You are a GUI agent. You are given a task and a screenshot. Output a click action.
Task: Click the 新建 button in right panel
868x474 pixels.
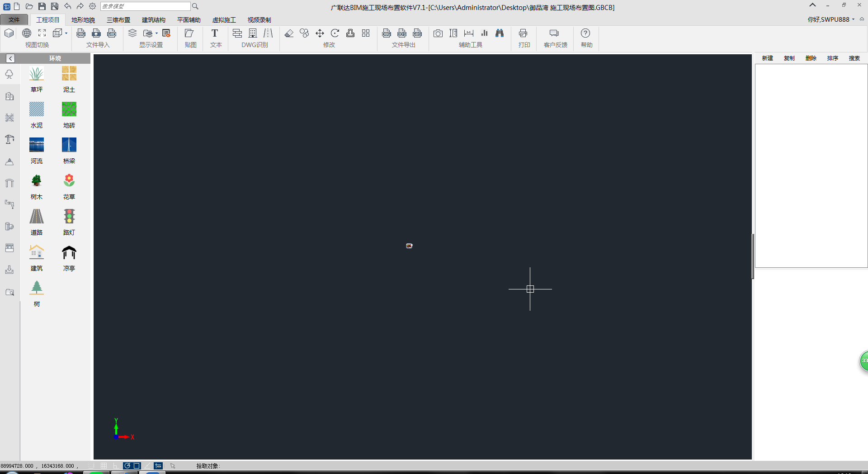768,58
